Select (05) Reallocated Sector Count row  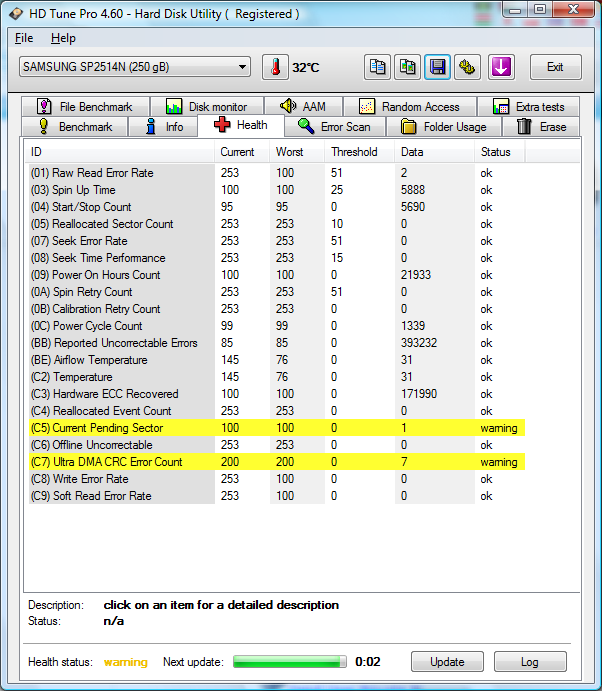pyautogui.click(x=277, y=224)
